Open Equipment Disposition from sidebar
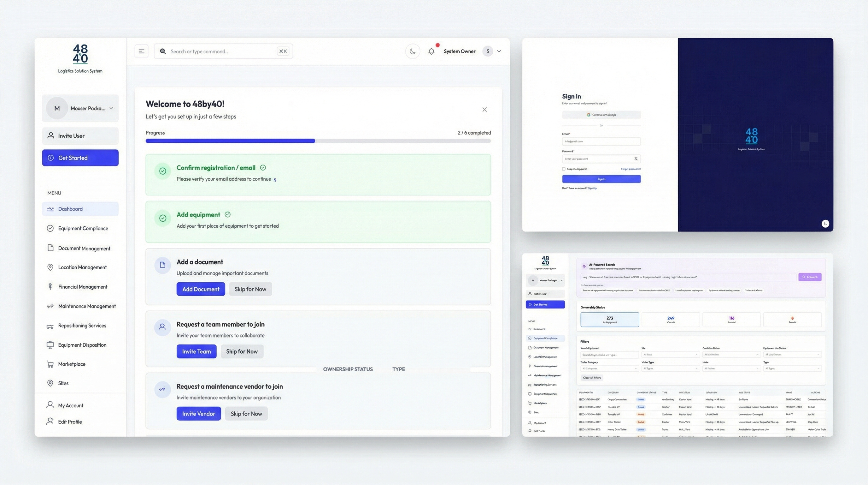 pyautogui.click(x=82, y=345)
